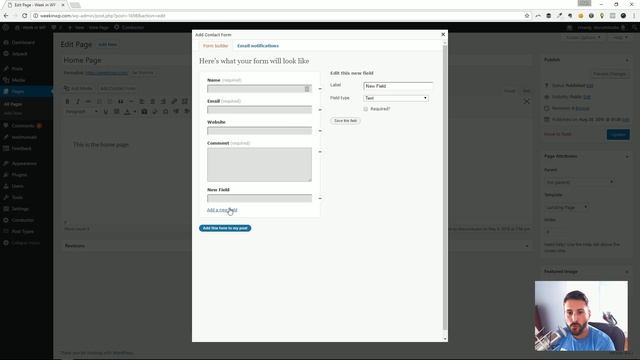Image resolution: width=640 pixels, height=360 pixels.
Task: Remove the Comment field with minus icon
Action: click(x=320, y=151)
